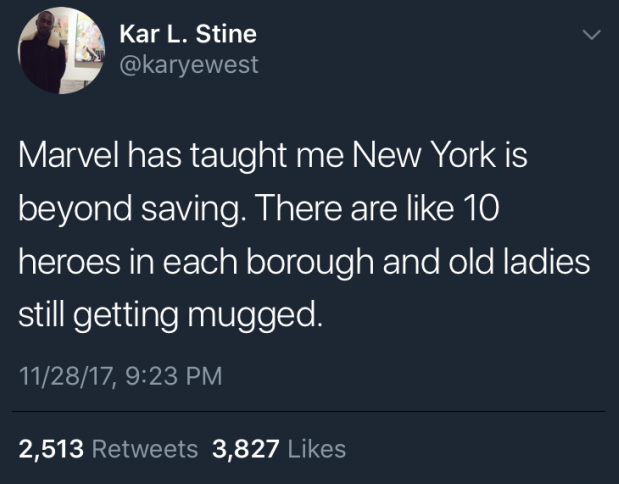Click the word 'Likes' label

pos(317,449)
